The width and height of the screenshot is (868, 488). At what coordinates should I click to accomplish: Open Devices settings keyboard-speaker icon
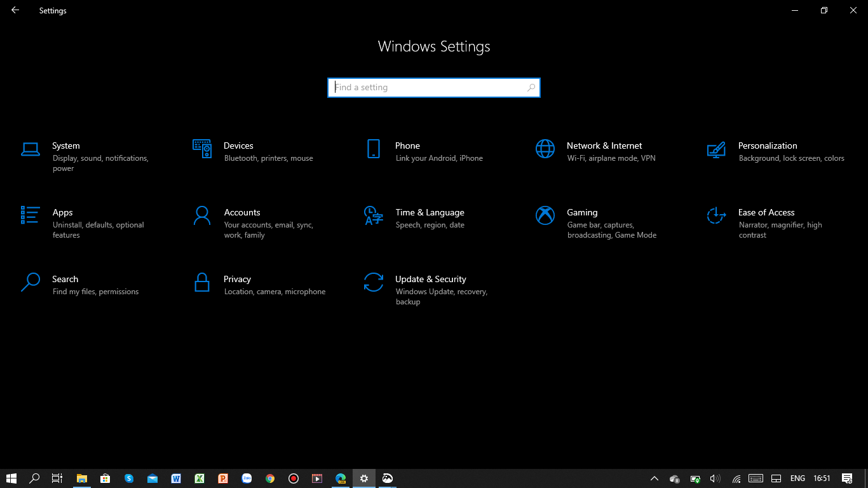point(202,149)
